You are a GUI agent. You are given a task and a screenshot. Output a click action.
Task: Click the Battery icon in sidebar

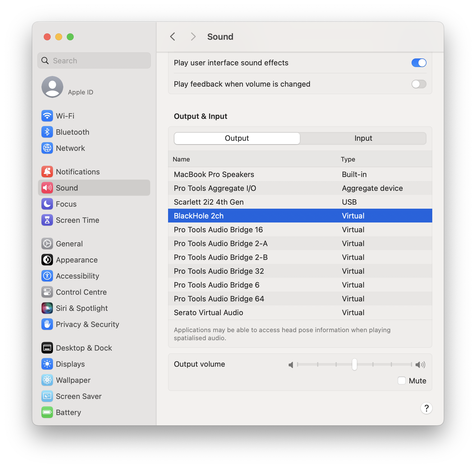tap(47, 412)
